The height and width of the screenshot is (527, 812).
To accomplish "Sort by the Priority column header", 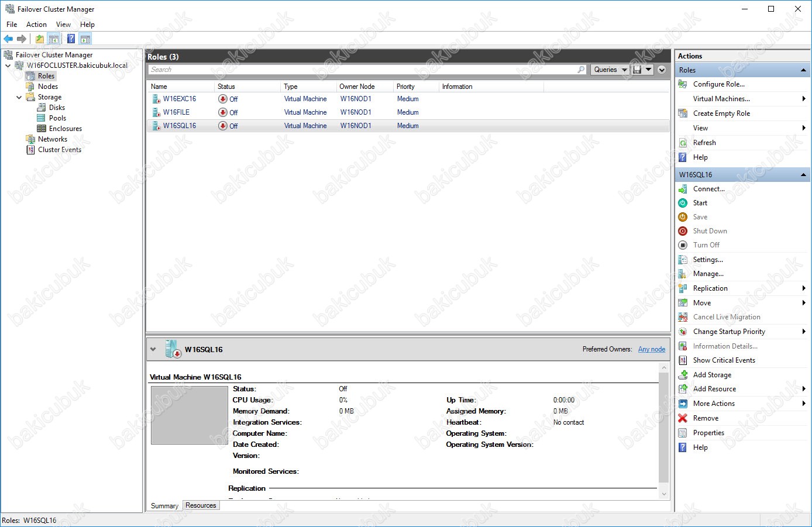I will tap(416, 87).
